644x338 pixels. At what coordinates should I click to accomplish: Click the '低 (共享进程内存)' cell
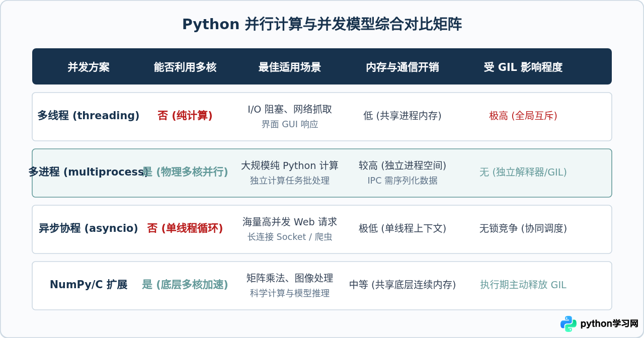coord(403,116)
